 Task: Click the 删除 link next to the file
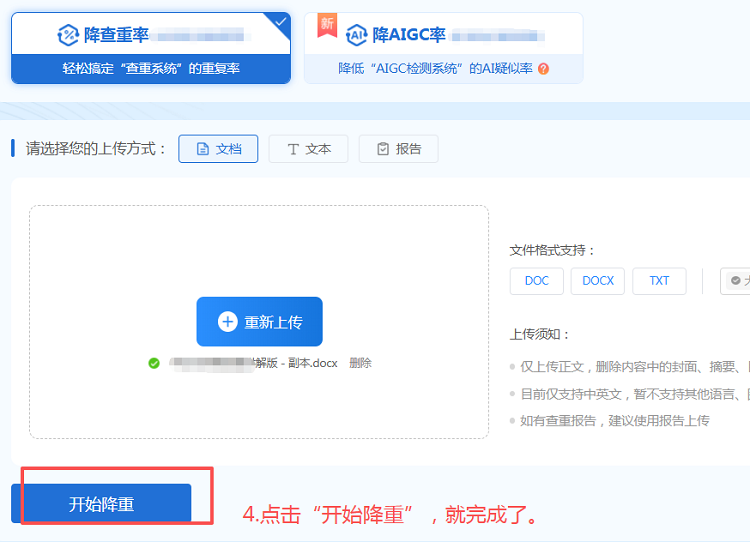point(360,363)
